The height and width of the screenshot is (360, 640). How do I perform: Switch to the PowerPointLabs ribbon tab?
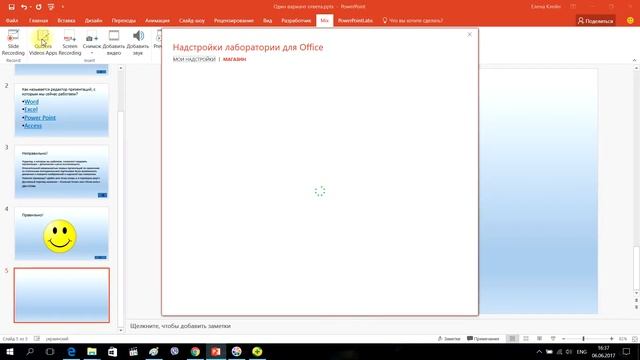tap(355, 20)
